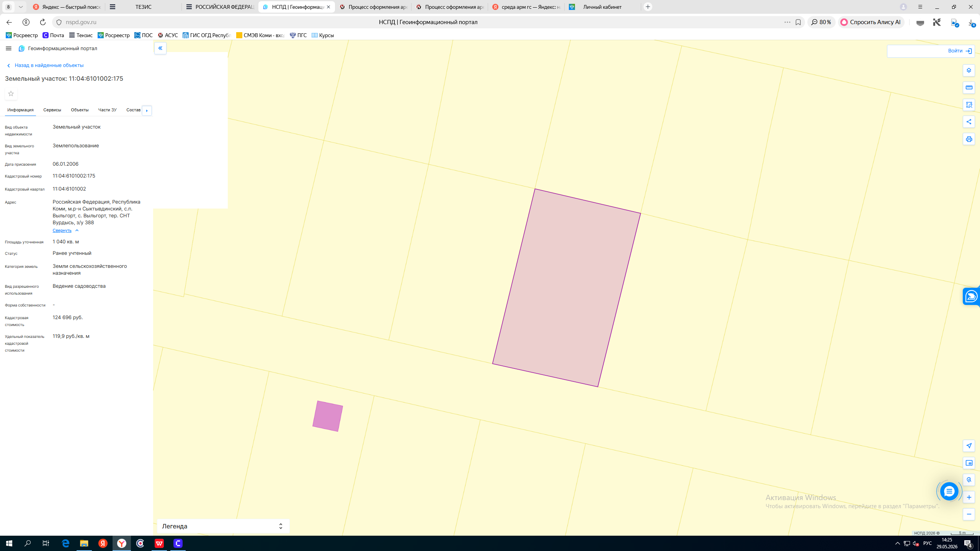Open Windows notification center

click(x=968, y=543)
